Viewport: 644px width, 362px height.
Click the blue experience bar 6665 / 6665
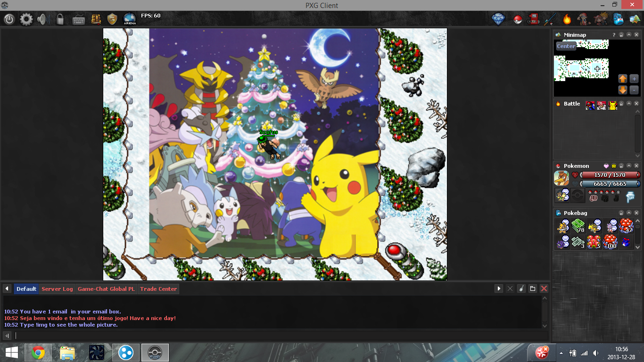(610, 184)
